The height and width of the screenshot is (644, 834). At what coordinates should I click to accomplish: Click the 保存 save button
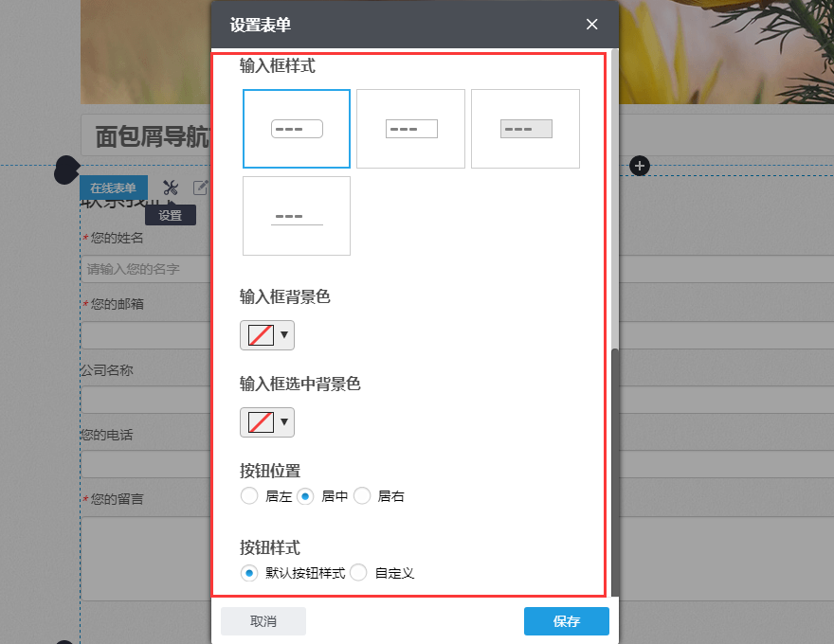coord(566,621)
